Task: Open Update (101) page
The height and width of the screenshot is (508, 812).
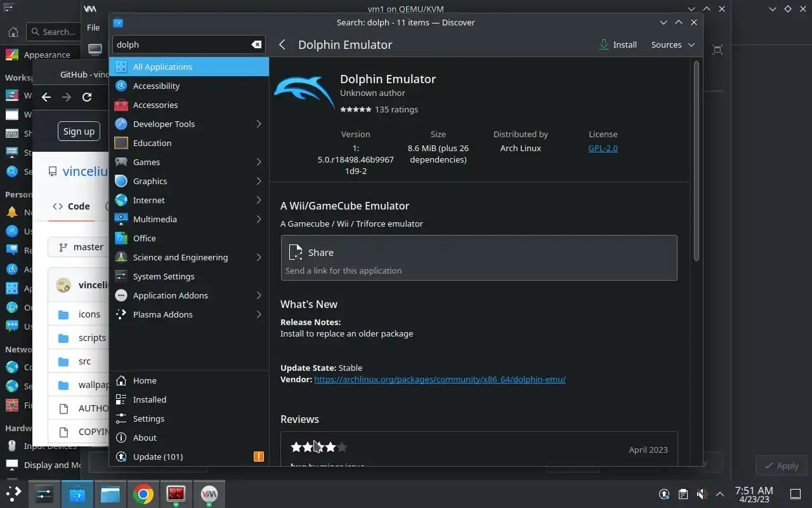Action: (x=189, y=457)
